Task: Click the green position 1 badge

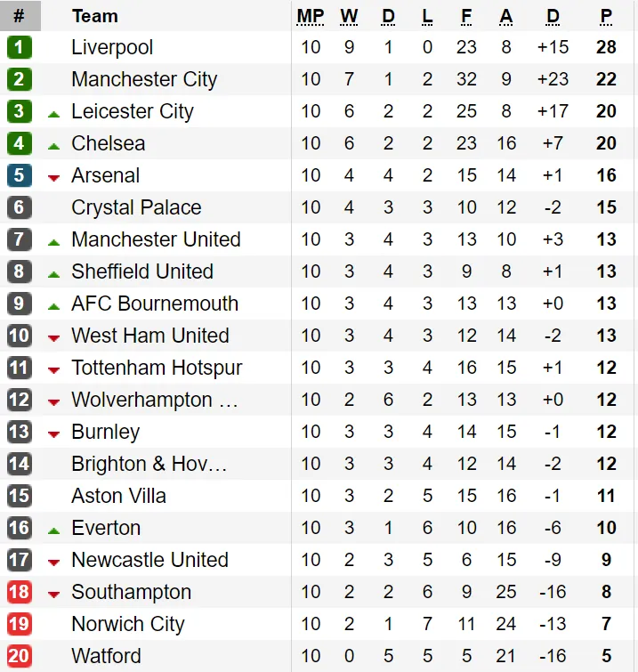Action: [x=19, y=47]
